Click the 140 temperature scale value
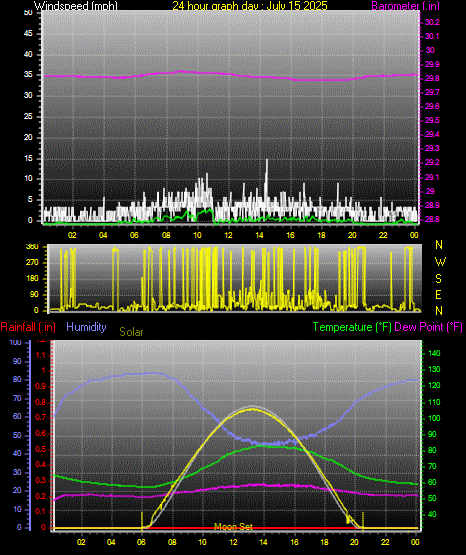Screen dimensions: 466x555 pos(434,353)
